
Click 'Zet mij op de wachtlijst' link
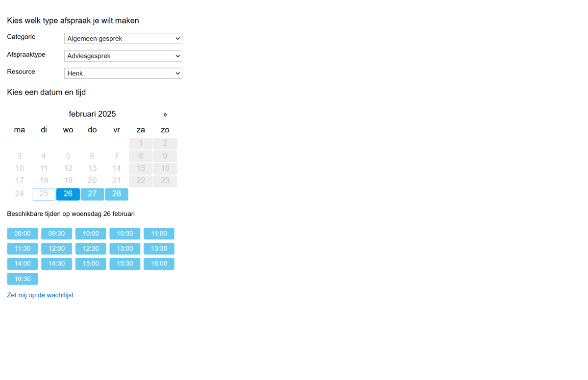40,295
